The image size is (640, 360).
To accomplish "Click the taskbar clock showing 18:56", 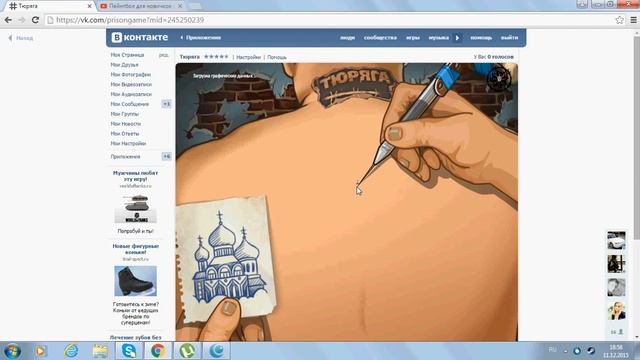I will [x=616, y=351].
